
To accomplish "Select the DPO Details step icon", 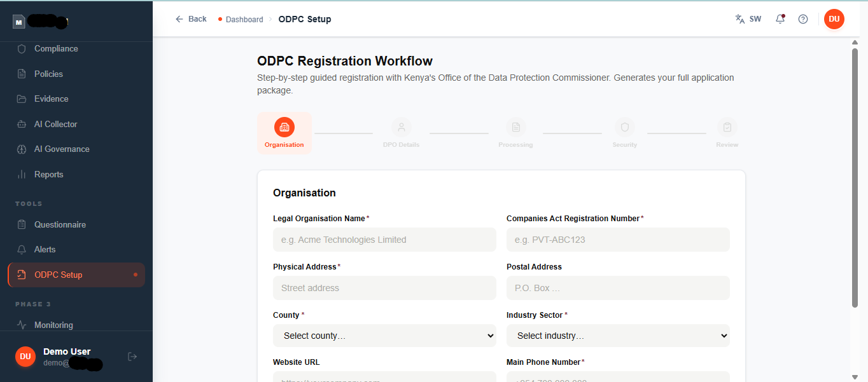I will (x=401, y=128).
